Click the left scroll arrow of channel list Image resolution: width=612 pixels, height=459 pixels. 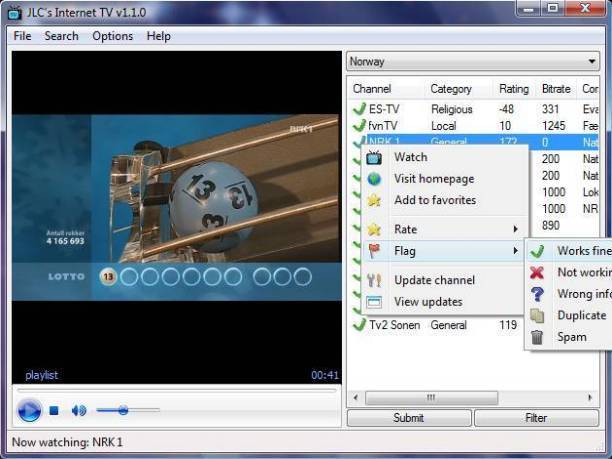pos(356,398)
